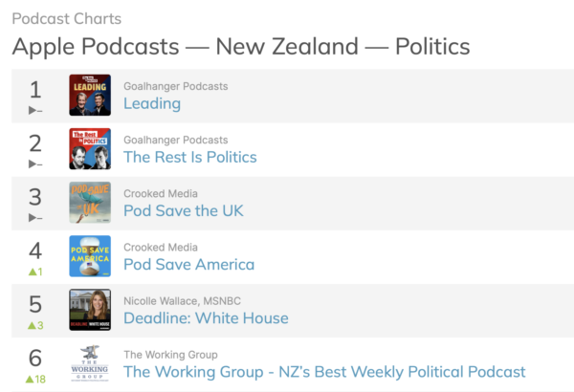The image size is (574, 392).
Task: Click the Podcast Charts breadcrumb text
Action: pyautogui.click(x=66, y=19)
